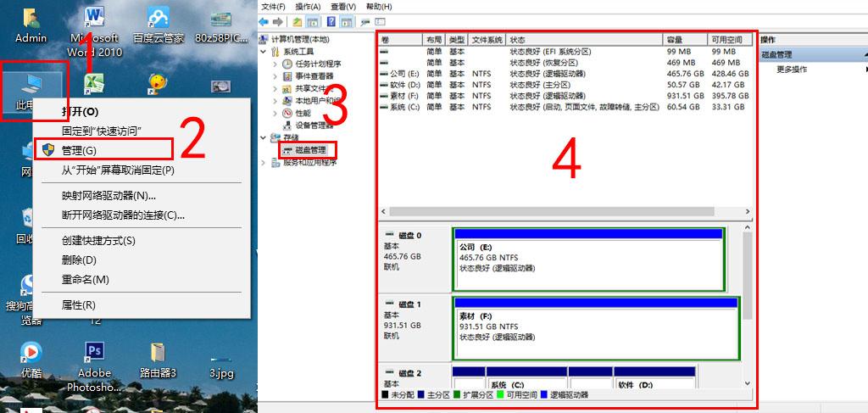Select the Microsoft Word 2010 desktop icon

(x=94, y=31)
